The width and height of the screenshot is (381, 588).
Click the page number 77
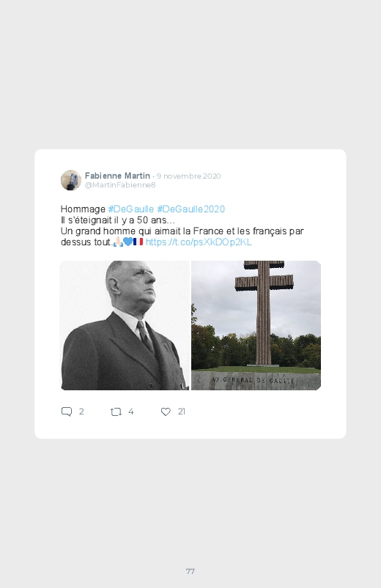(190, 571)
